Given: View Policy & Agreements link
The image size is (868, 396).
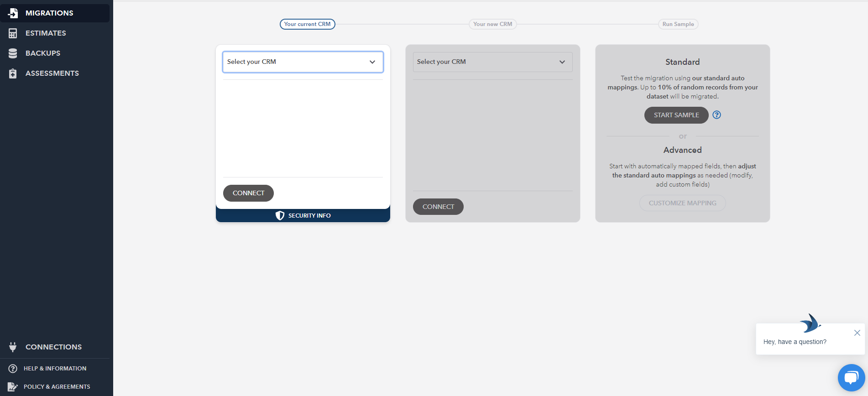Looking at the screenshot, I should pos(57,387).
